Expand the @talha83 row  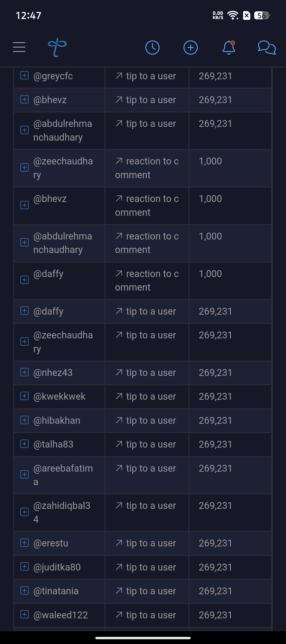pyautogui.click(x=25, y=444)
